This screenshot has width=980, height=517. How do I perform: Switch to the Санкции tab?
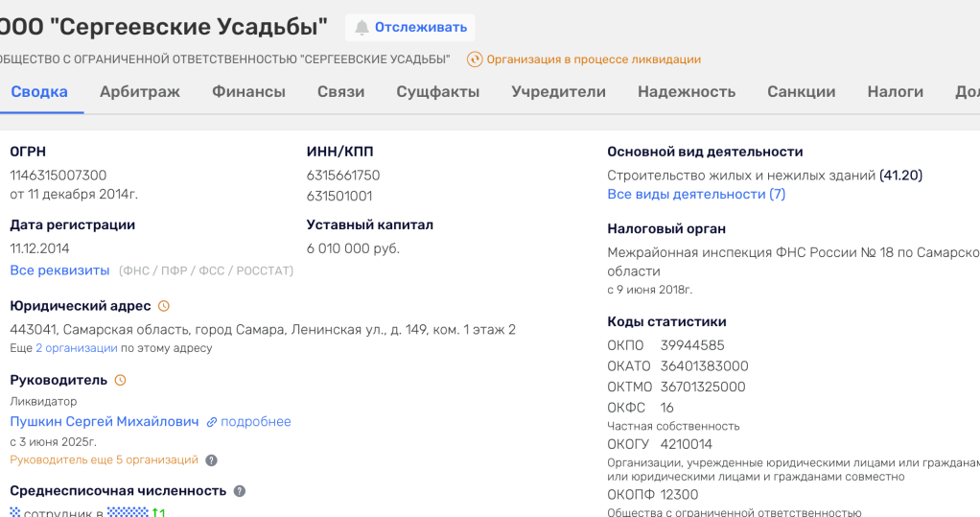[x=801, y=92]
